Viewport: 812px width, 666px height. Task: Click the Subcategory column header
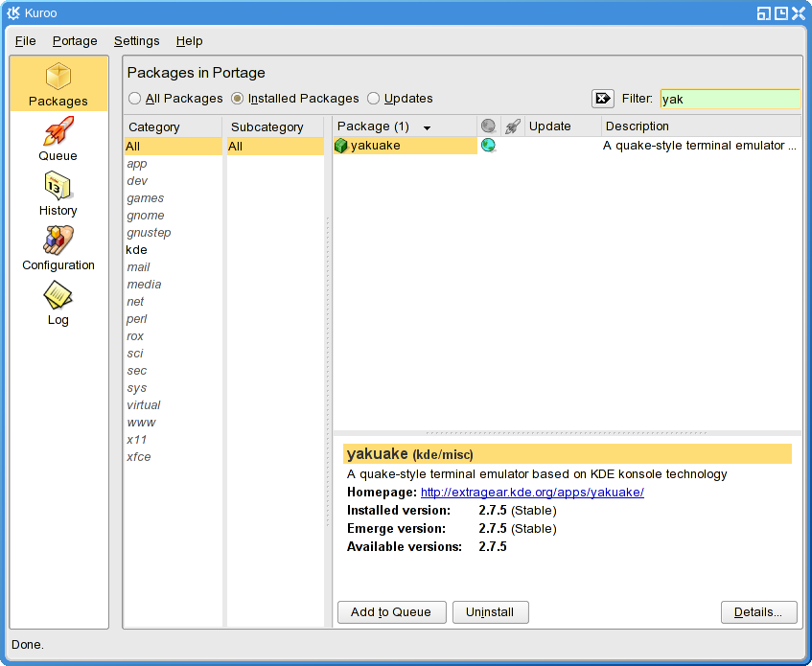click(x=275, y=126)
